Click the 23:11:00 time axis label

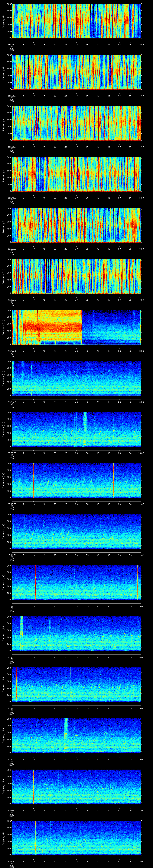click(12, 555)
